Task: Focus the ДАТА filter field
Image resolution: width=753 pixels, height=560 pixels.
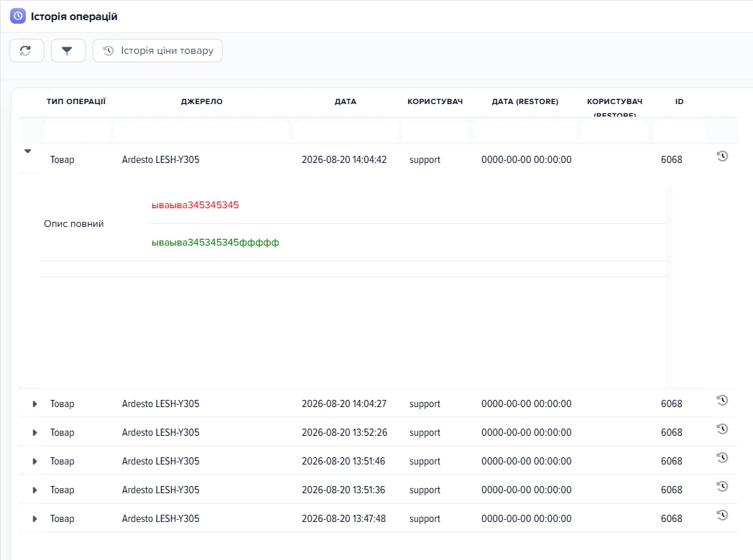Action: [x=346, y=131]
